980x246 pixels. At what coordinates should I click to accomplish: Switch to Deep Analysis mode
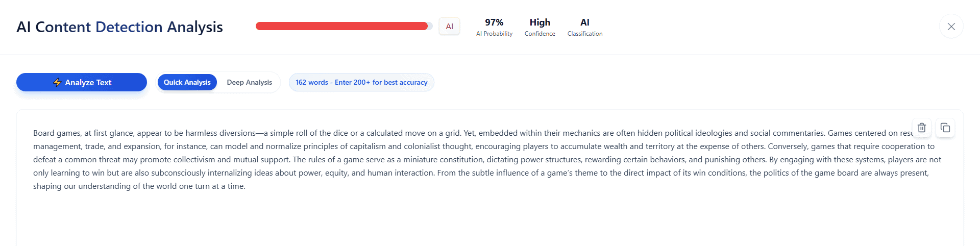(x=249, y=82)
